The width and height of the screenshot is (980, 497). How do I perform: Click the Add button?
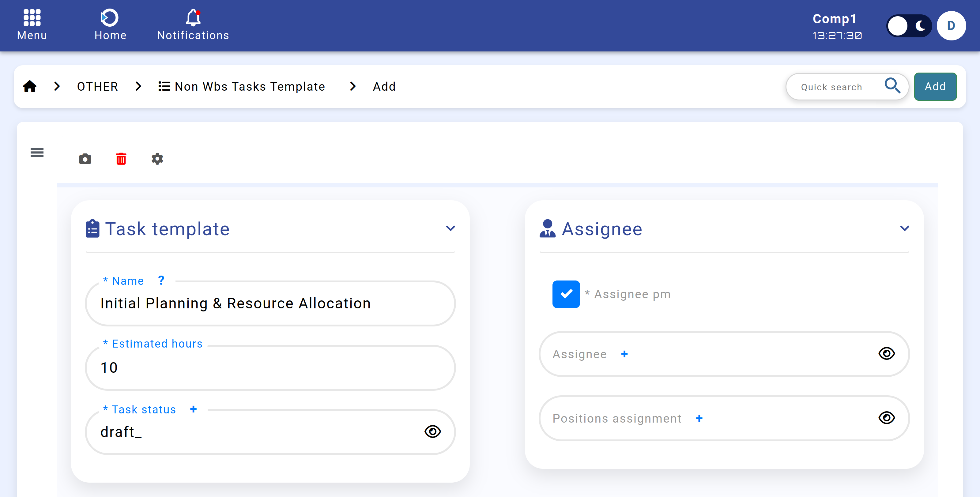point(935,87)
